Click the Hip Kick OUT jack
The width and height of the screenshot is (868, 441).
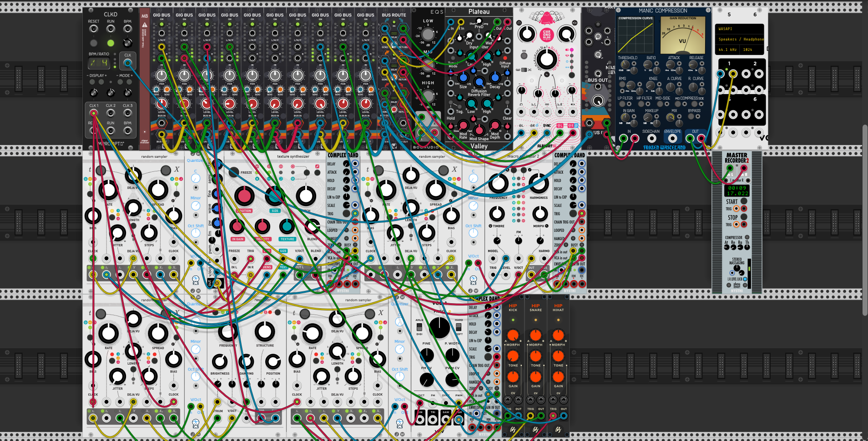click(518, 416)
